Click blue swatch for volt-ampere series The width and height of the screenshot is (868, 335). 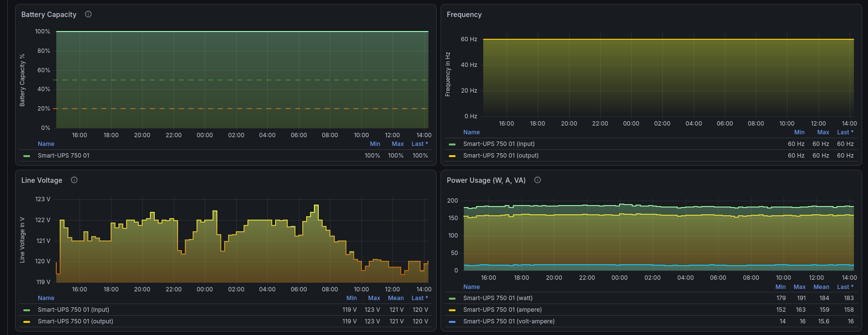(x=452, y=322)
